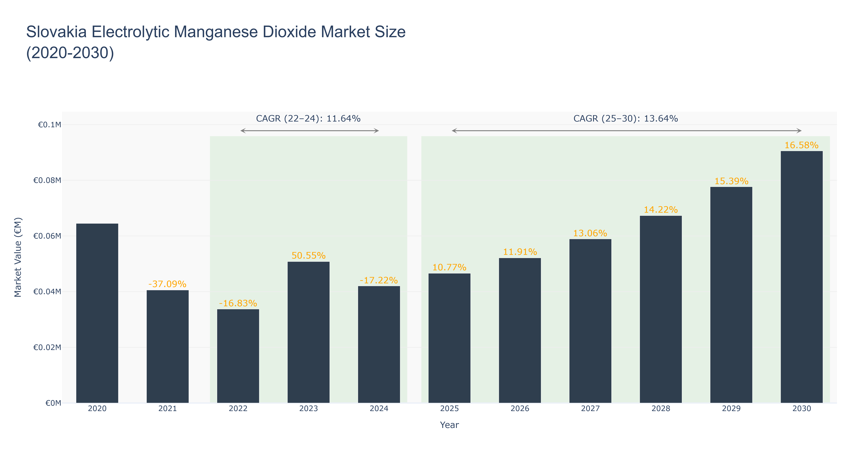The image size is (868, 465).
Task: Click the 2025 x-axis label
Action: pyautogui.click(x=449, y=409)
